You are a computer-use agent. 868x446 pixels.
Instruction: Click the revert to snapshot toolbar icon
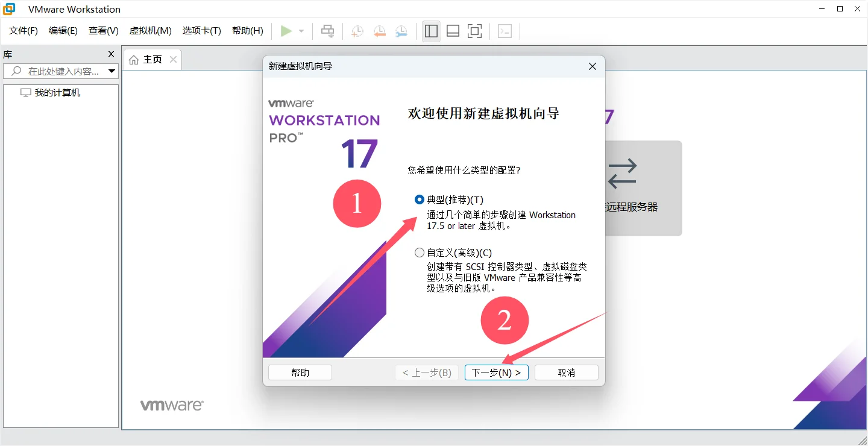(x=379, y=31)
